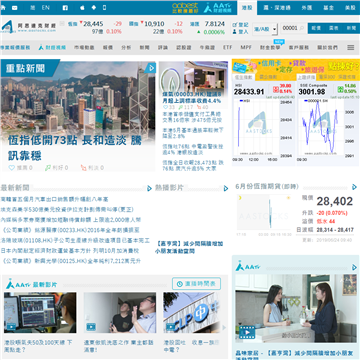
Task: Click the 圖表 button beside the search box
Action: (x=334, y=28)
